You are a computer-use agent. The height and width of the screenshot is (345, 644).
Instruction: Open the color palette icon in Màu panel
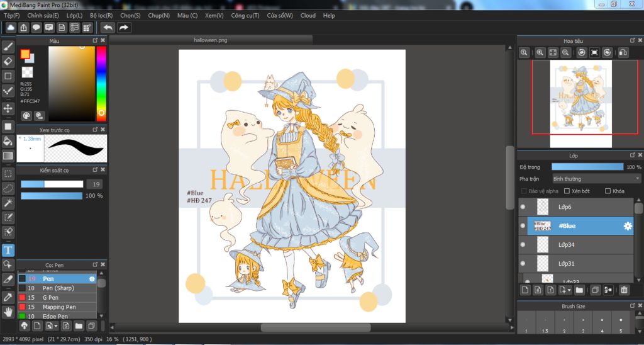point(26,116)
